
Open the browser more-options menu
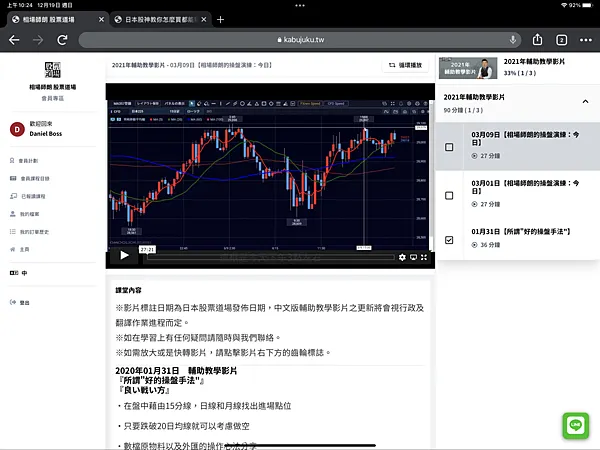585,40
